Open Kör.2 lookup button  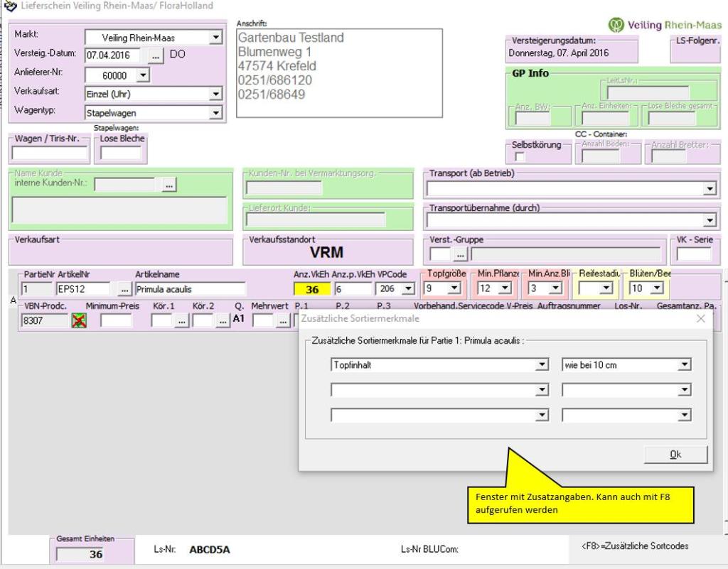coord(223,321)
